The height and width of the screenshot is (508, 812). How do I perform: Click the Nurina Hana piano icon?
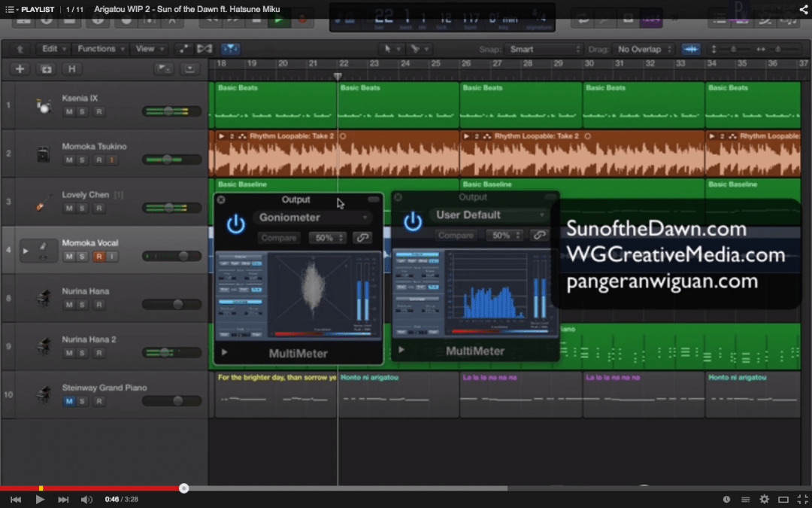tap(43, 299)
